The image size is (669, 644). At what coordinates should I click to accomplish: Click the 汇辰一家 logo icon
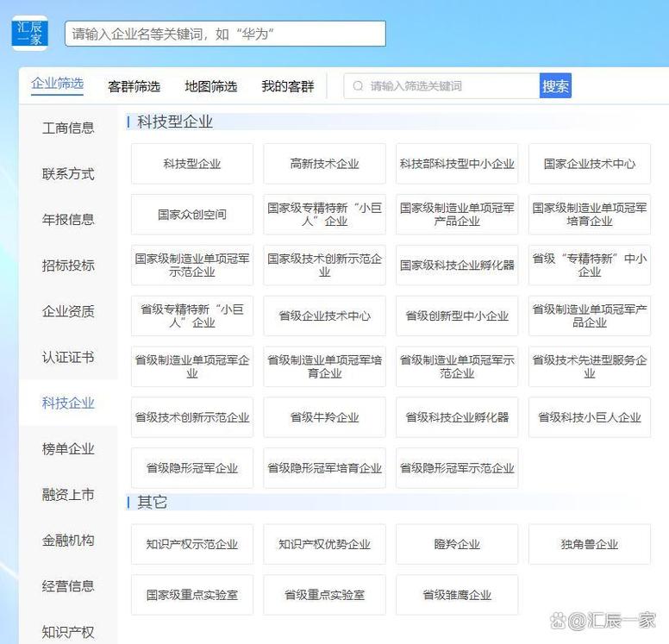[29, 34]
